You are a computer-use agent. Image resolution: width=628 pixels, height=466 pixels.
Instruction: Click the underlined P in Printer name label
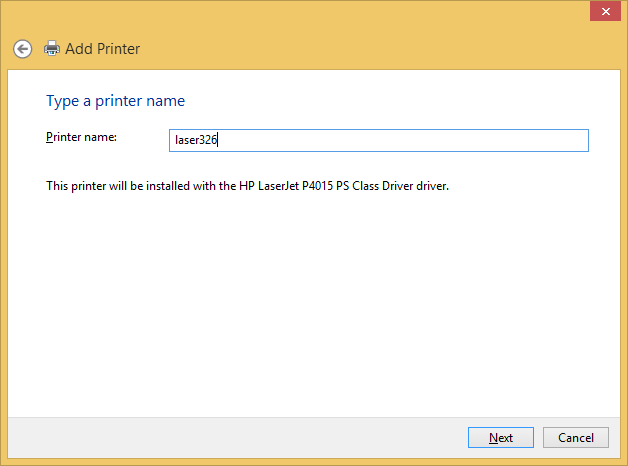coord(50,137)
